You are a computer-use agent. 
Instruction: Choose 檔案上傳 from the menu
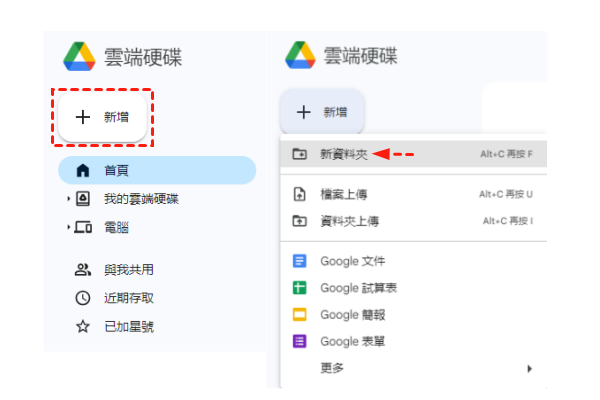pyautogui.click(x=414, y=194)
